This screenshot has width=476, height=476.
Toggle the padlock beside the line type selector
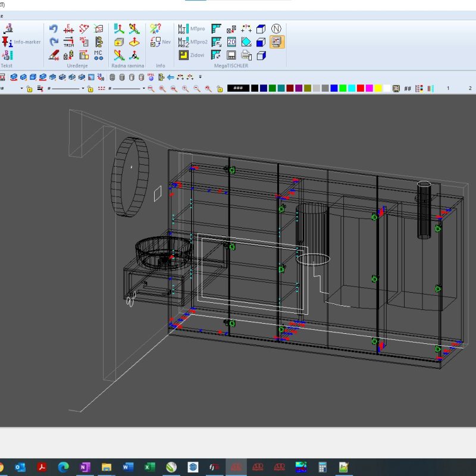tap(90, 89)
